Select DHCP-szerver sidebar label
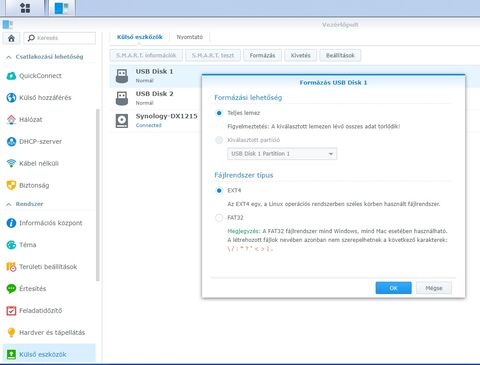 40,142
